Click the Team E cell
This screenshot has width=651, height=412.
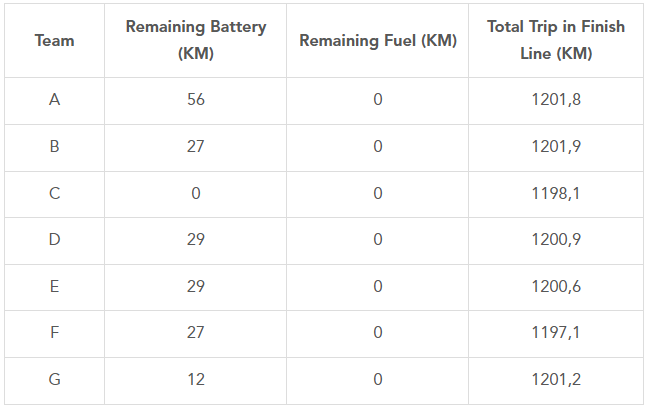54,286
